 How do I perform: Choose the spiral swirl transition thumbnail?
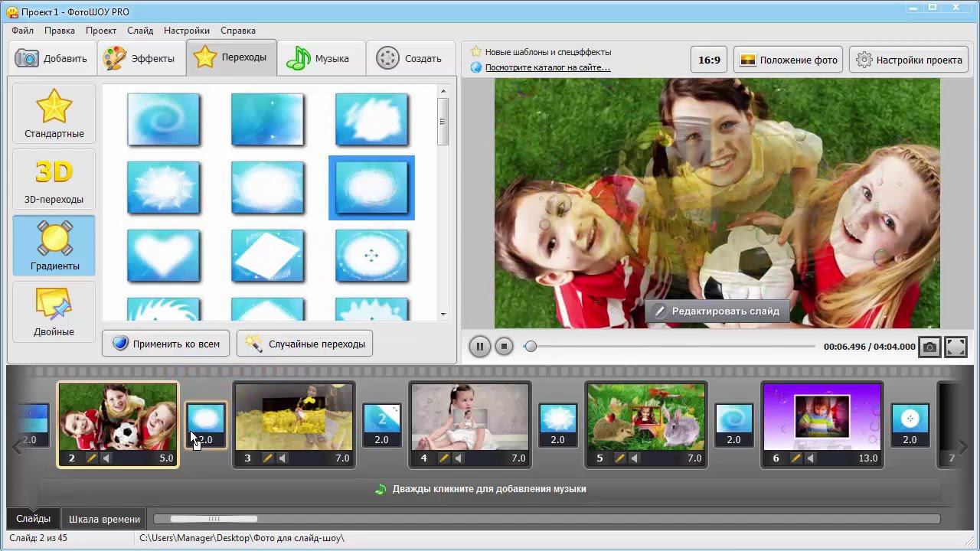coord(163,119)
